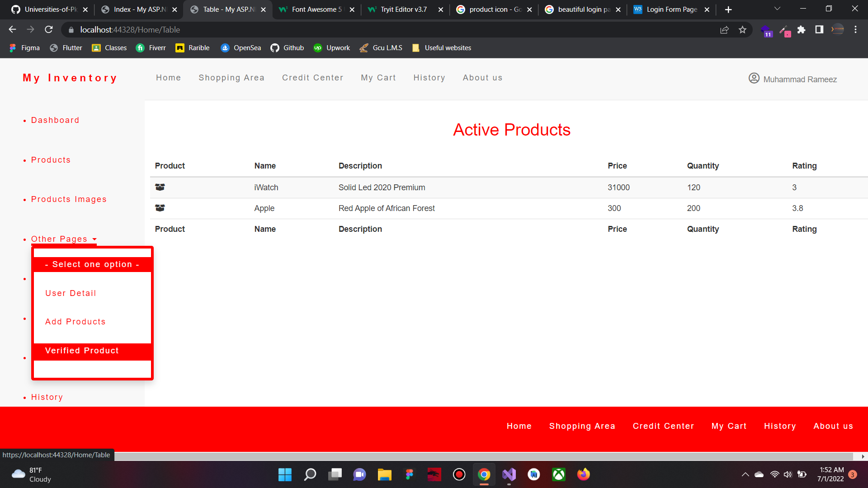Switch to the Login Form Page tab

[671, 9]
